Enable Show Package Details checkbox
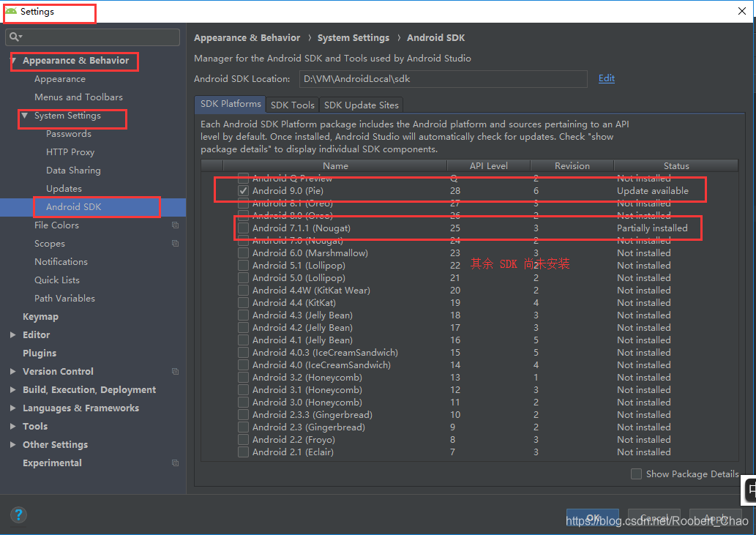 (637, 474)
